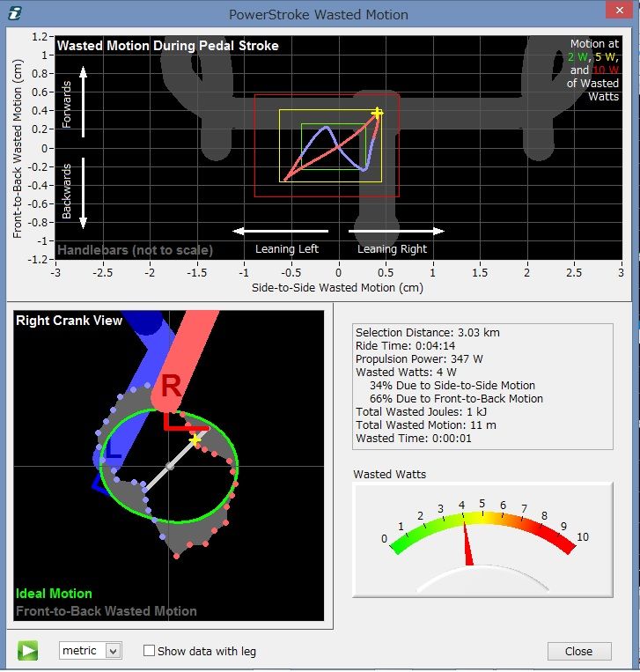The height and width of the screenshot is (672, 640).
Task: Click the blue L crank label
Action: coord(114,449)
